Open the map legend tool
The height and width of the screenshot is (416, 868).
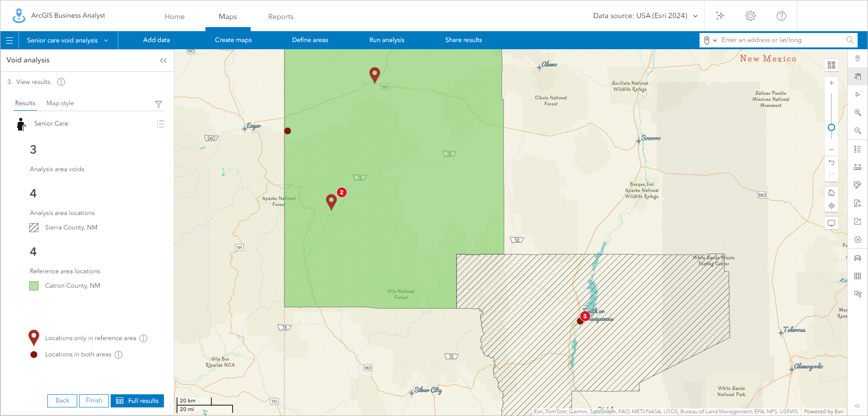click(858, 149)
